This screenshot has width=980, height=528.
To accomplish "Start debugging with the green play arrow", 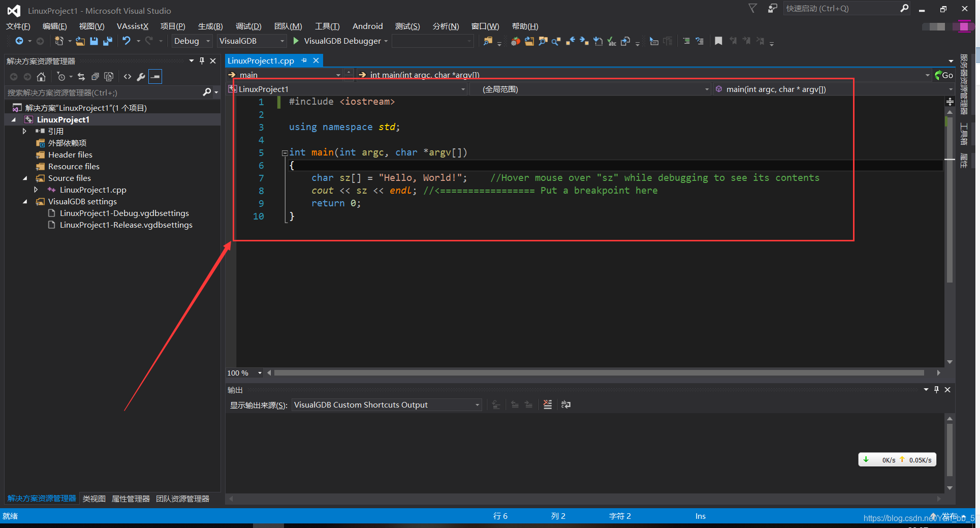I will [x=296, y=41].
